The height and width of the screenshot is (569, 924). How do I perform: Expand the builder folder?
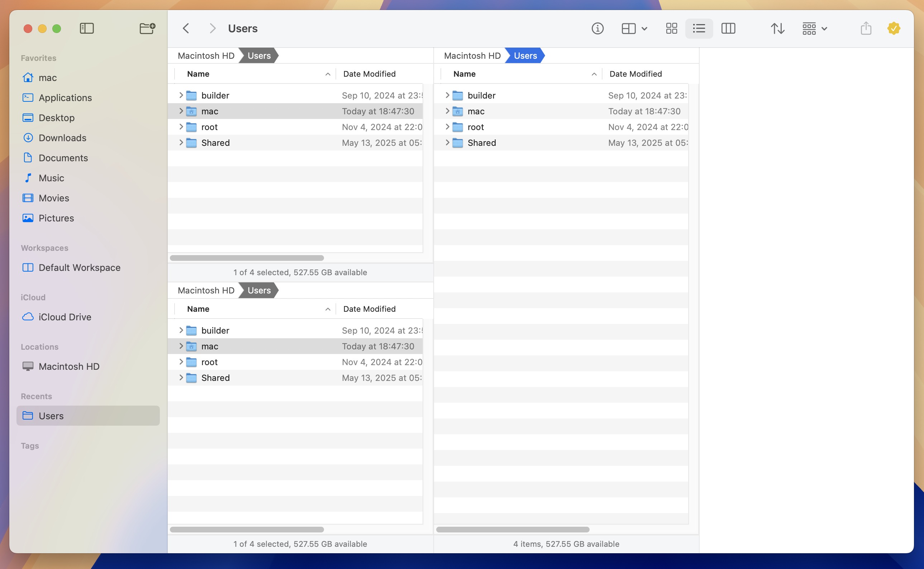click(x=181, y=95)
